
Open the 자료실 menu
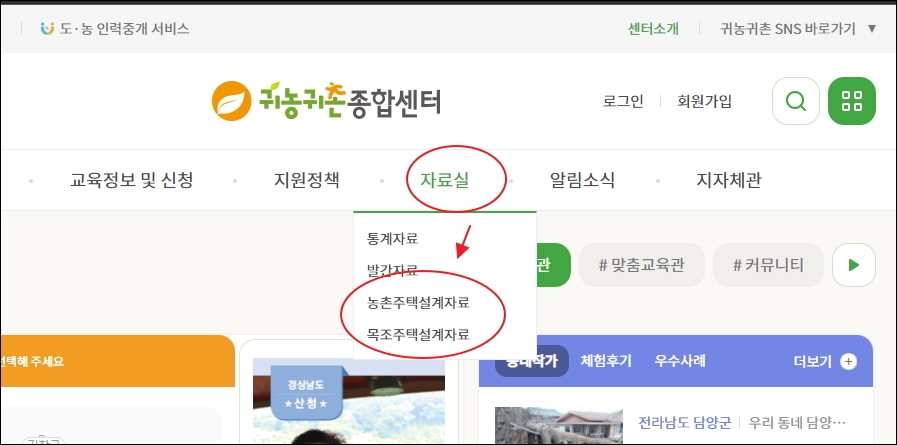(x=444, y=180)
